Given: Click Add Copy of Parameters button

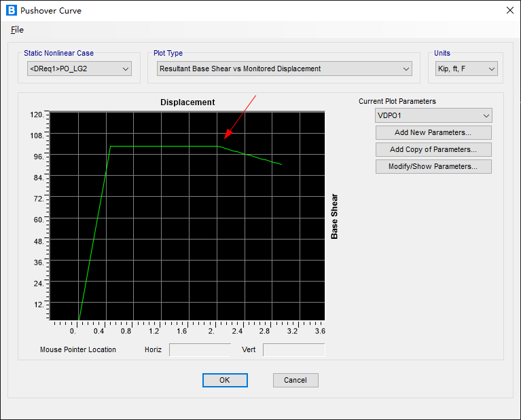Looking at the screenshot, I should tap(433, 149).
